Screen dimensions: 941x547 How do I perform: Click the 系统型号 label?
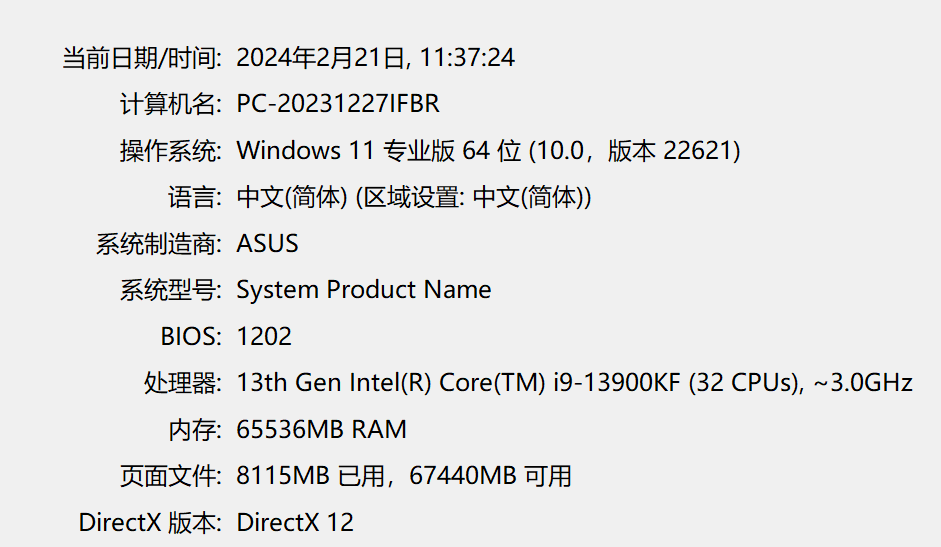(x=169, y=290)
